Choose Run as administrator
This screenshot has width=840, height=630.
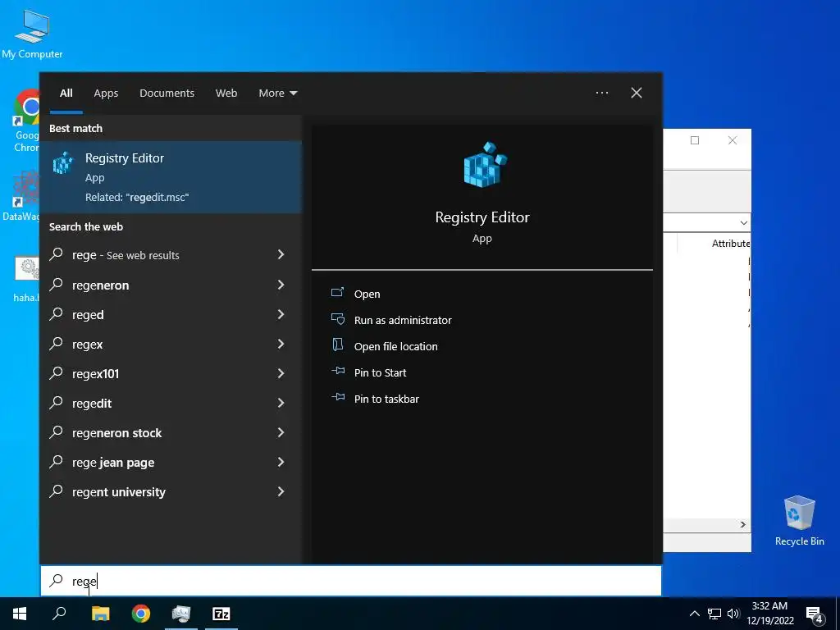point(403,320)
